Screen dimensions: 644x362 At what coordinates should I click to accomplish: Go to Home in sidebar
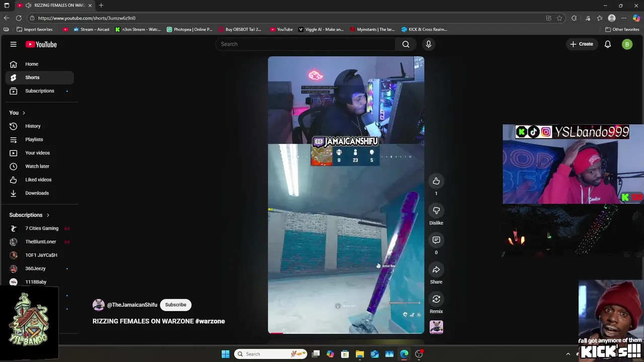(x=39, y=64)
